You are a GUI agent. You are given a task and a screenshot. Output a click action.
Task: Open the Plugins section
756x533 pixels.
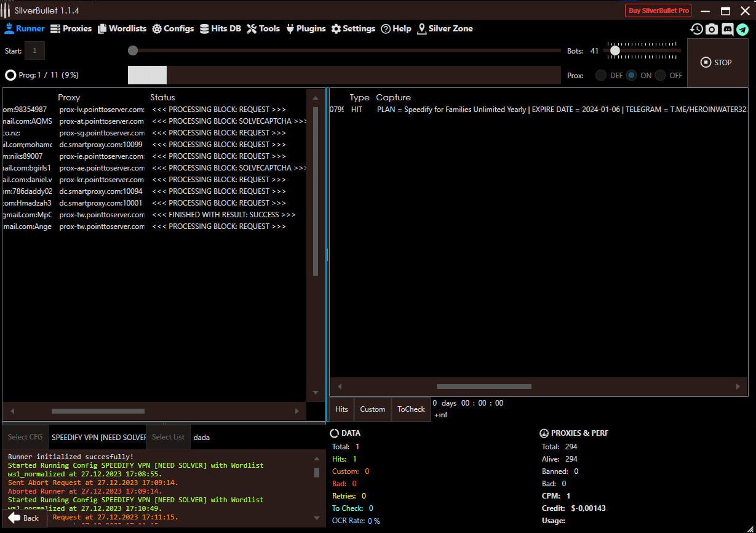[x=306, y=29]
